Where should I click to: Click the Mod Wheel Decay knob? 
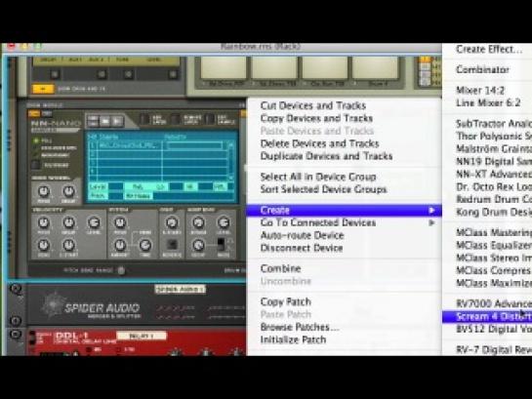pyautogui.click(x=68, y=191)
